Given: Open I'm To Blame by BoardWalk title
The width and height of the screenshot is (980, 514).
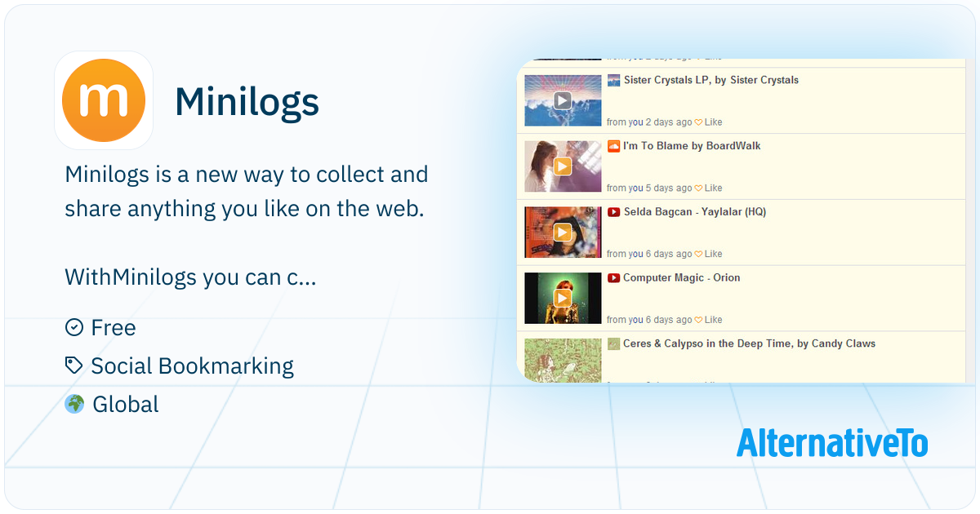Looking at the screenshot, I should pos(693,146).
